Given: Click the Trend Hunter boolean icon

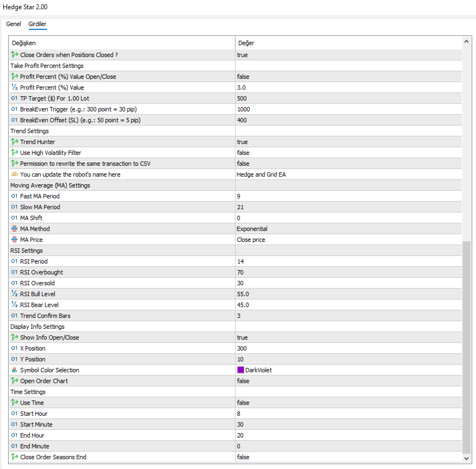Looking at the screenshot, I should [14, 142].
